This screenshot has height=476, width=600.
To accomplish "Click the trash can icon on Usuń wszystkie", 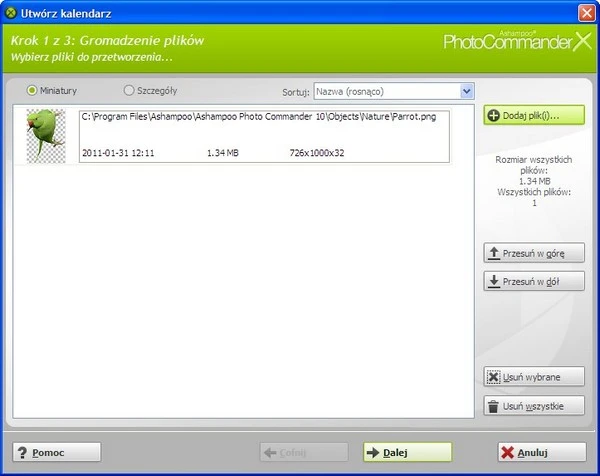I will coord(493,406).
